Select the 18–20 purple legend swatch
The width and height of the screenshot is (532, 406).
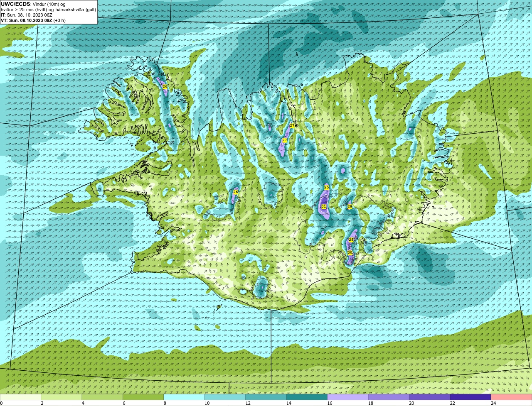(x=389, y=397)
